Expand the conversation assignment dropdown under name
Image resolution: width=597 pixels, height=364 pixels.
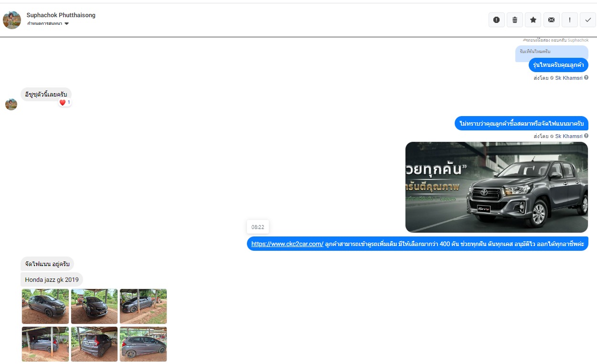[48, 23]
